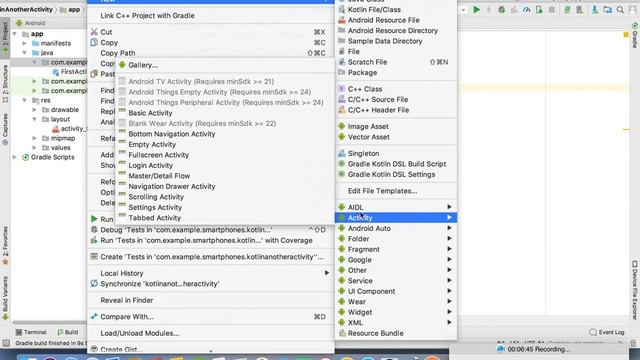This screenshot has height=360, width=640.
Task: Click Kotlin File/Class in New menu
Action: click(374, 9)
